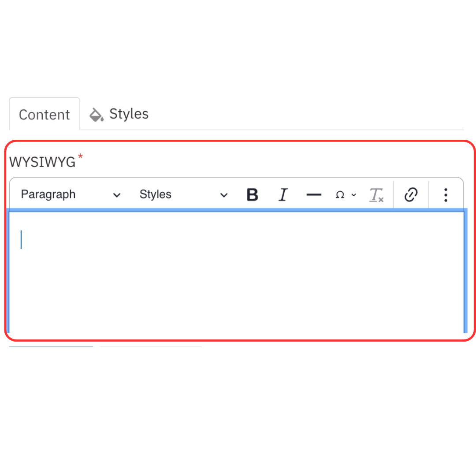Expand the small arrow next to omega

click(353, 195)
